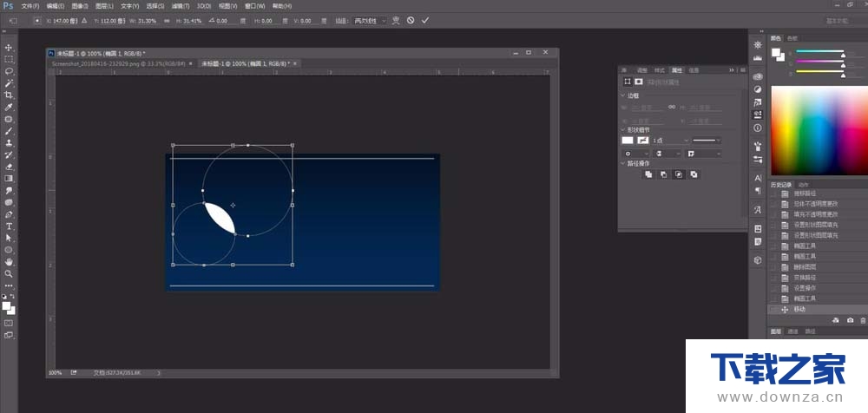Screen dimensions: 868x413
Task: Open the stroke line style dropdown
Action: 707,141
